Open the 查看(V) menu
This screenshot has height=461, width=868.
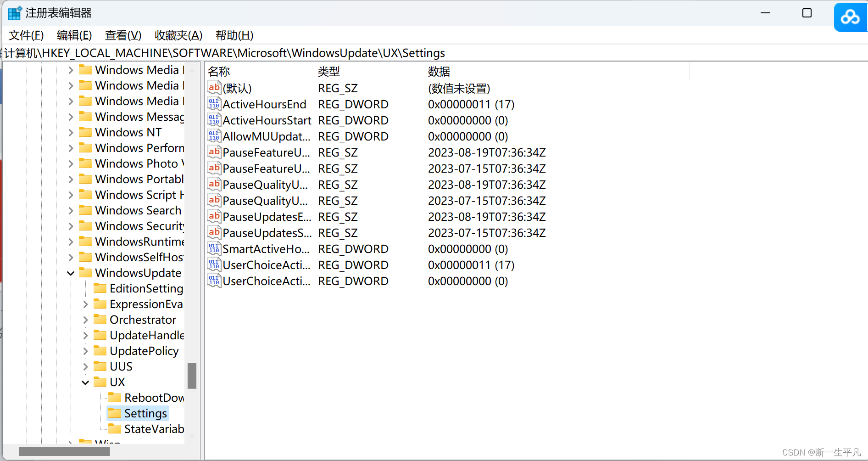coord(123,35)
